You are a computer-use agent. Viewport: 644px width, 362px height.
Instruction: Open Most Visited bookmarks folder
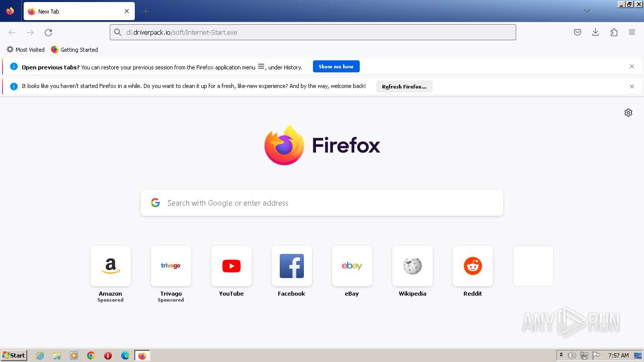tap(25, 50)
